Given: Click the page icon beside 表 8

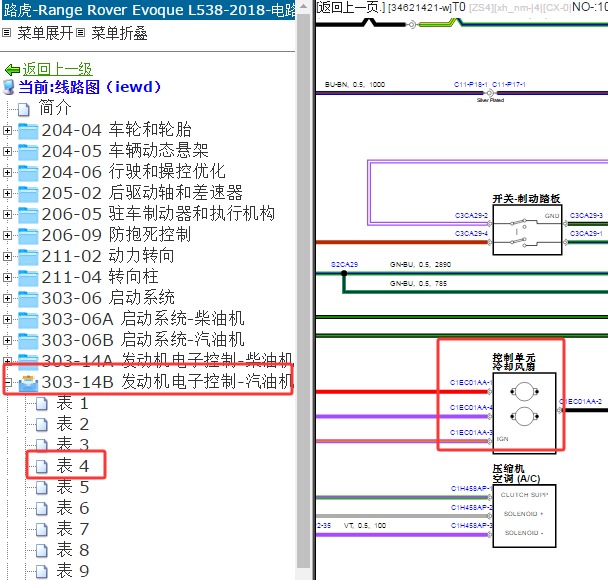Looking at the screenshot, I should 42,551.
